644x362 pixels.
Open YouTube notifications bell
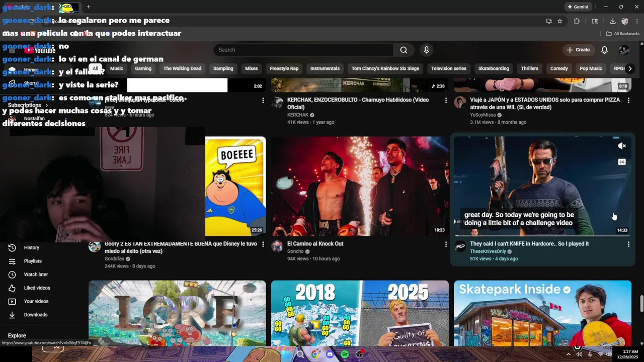click(x=605, y=50)
